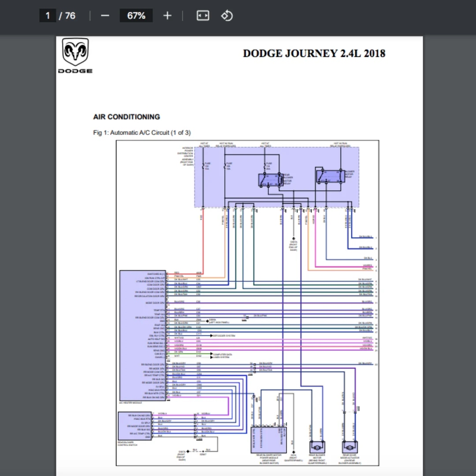The width and height of the screenshot is (476, 476).
Task: Toggle fit to page button
Action: (x=203, y=15)
